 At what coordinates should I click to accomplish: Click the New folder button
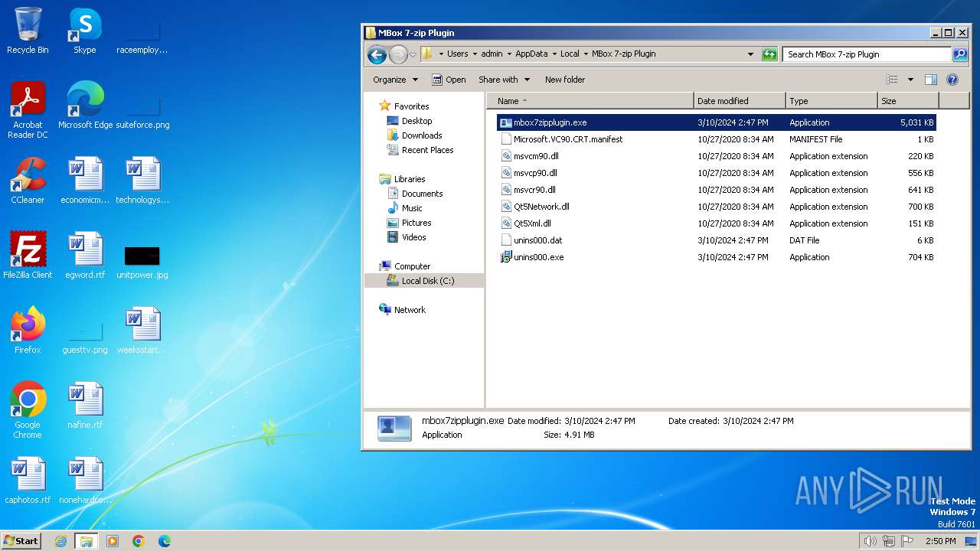[565, 80]
